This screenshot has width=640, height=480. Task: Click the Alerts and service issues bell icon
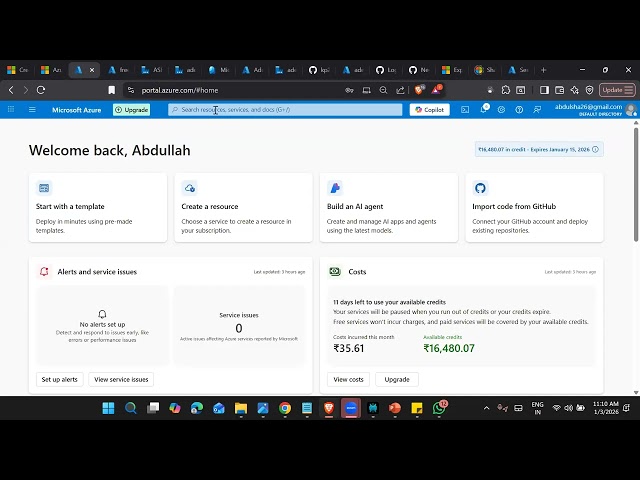(x=44, y=271)
